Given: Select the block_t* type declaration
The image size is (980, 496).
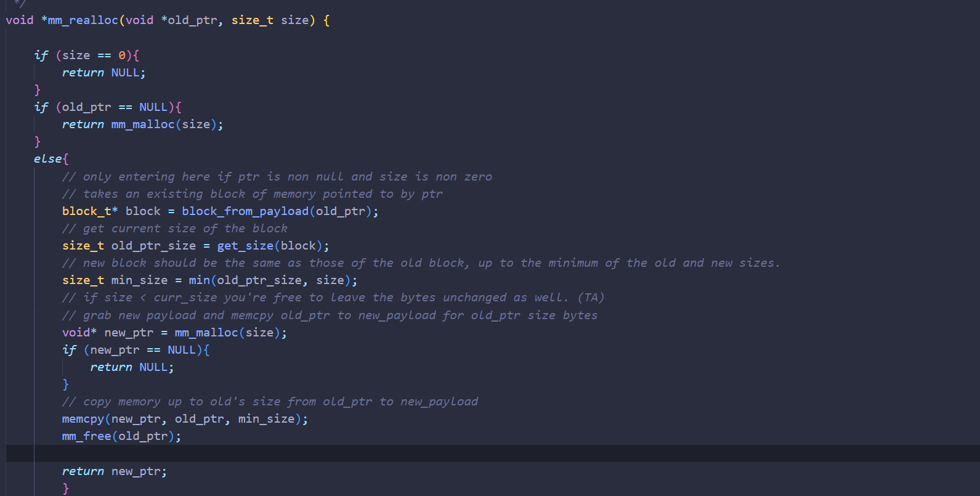Looking at the screenshot, I should pos(89,211).
